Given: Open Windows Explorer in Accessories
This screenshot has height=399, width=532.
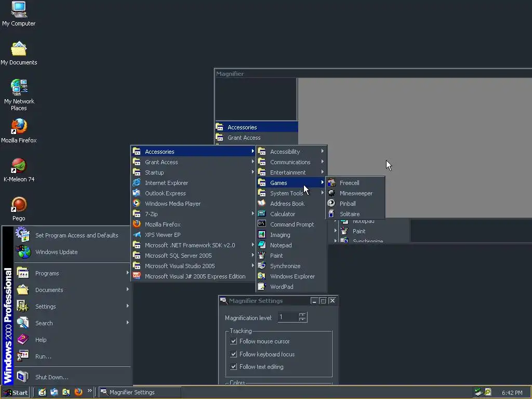Looking at the screenshot, I should pyautogui.click(x=291, y=276).
